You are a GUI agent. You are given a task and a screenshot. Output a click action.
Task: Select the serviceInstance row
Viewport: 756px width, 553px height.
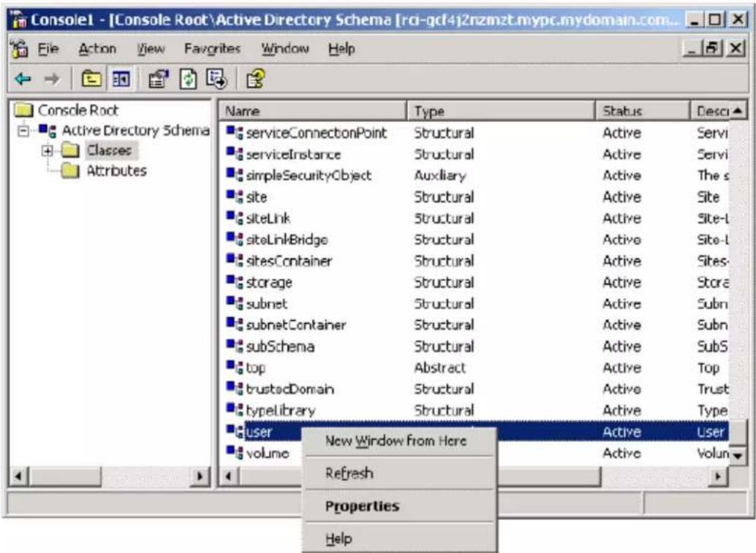pos(474,154)
